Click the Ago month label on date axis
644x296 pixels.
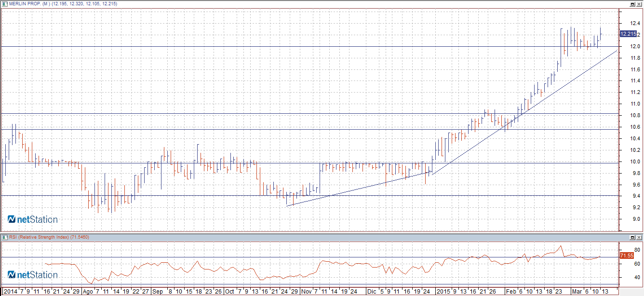pos(88,292)
